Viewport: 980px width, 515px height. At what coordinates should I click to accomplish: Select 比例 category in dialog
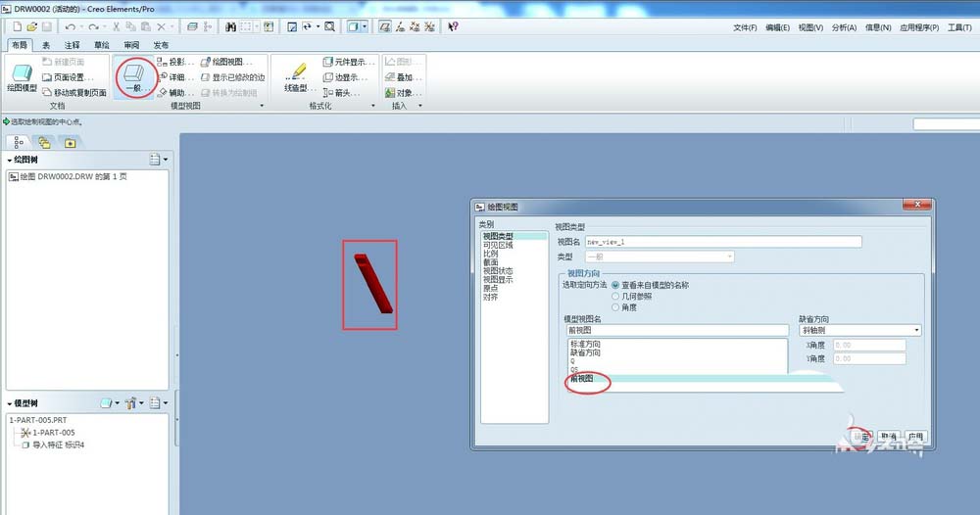pos(491,254)
